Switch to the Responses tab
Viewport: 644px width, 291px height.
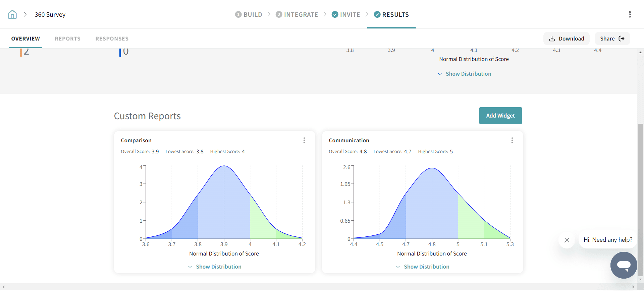point(112,39)
